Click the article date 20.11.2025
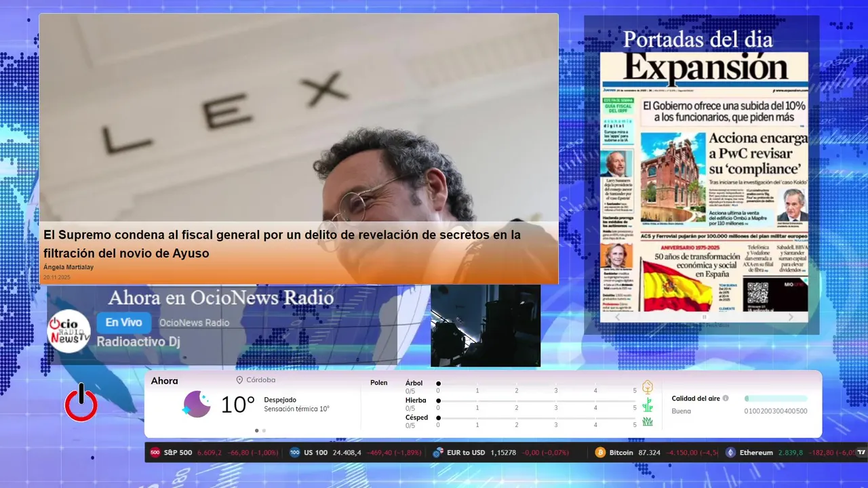 pyautogui.click(x=57, y=277)
